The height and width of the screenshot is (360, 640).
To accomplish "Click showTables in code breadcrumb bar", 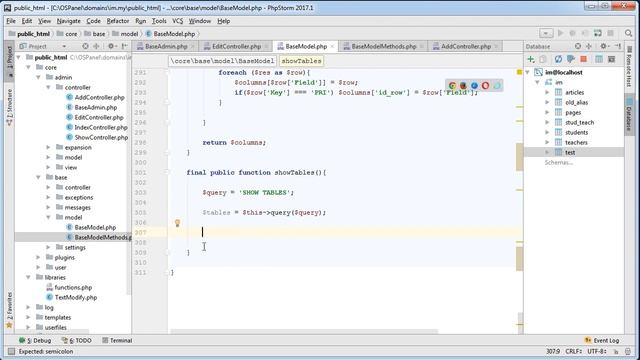I will [x=301, y=61].
